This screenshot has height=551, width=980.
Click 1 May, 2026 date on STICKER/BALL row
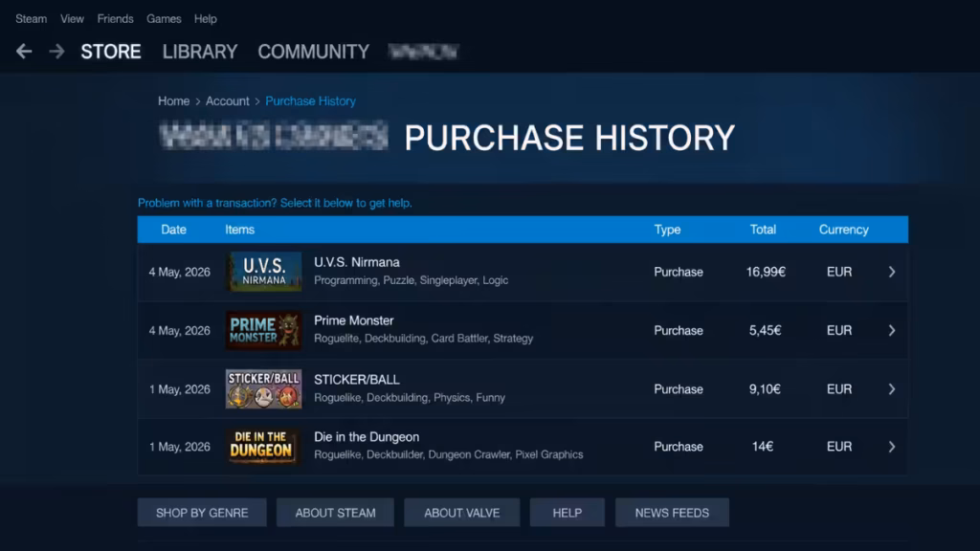point(179,389)
